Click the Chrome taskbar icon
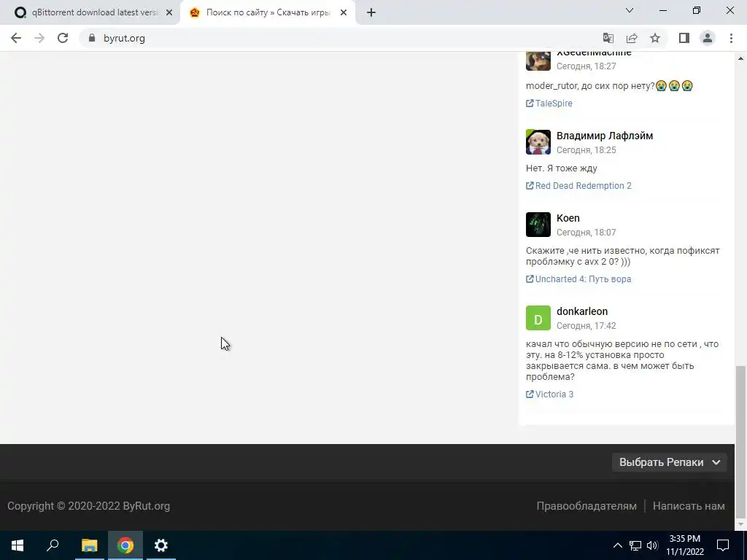 coord(125,545)
